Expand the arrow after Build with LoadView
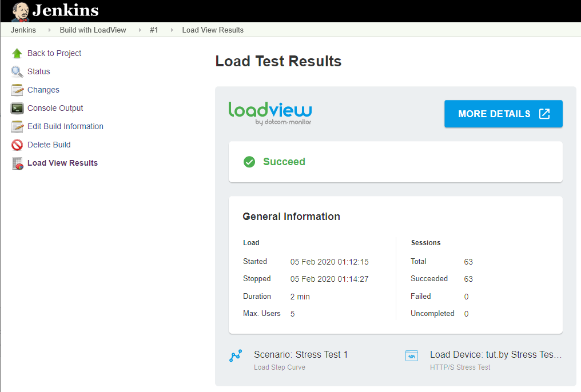The width and height of the screenshot is (581, 392). [140, 30]
